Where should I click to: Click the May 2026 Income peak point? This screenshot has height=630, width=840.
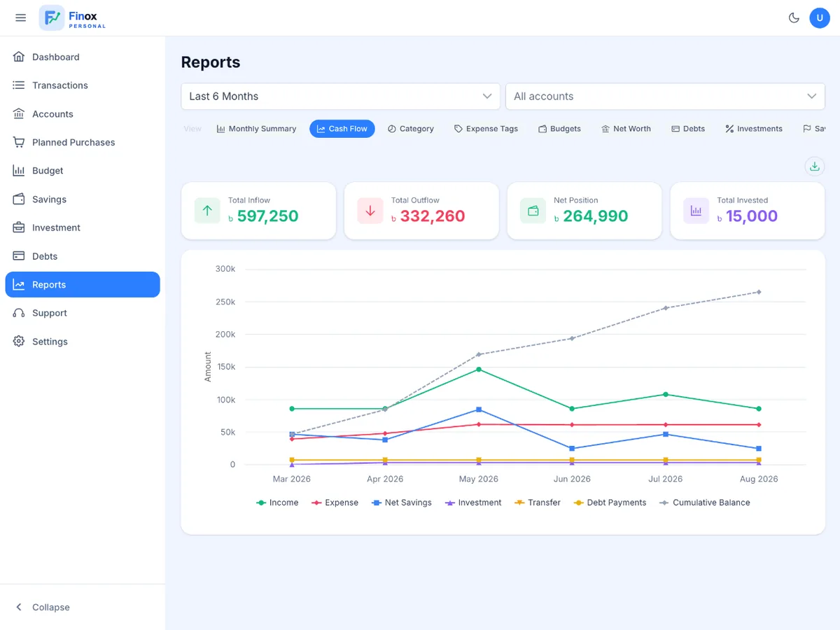coord(479,369)
